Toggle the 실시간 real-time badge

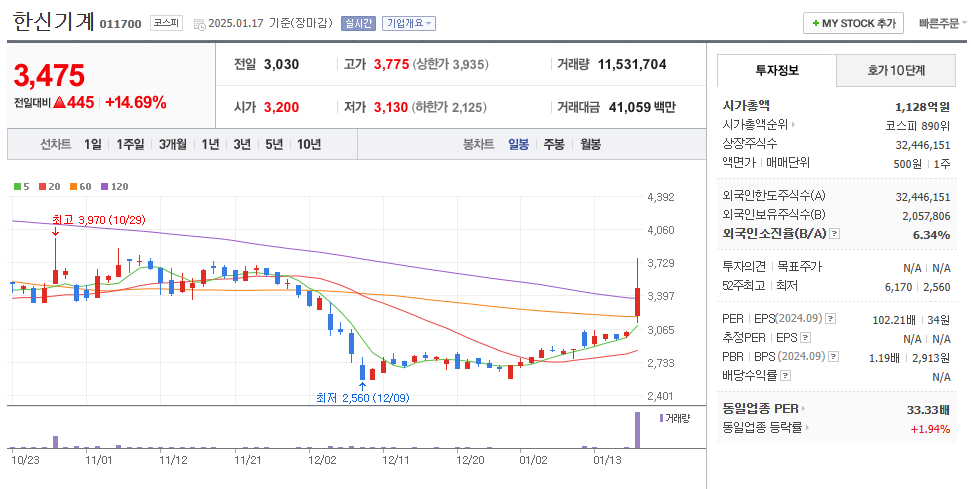click(358, 23)
